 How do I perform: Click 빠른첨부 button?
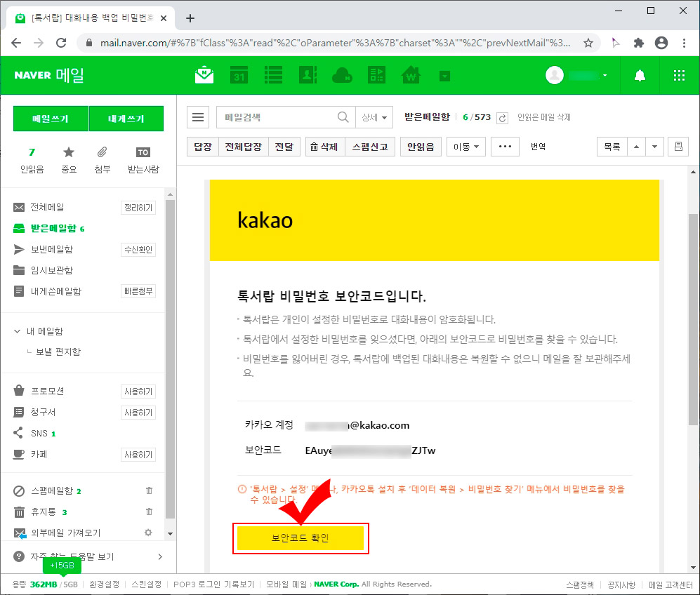click(138, 291)
